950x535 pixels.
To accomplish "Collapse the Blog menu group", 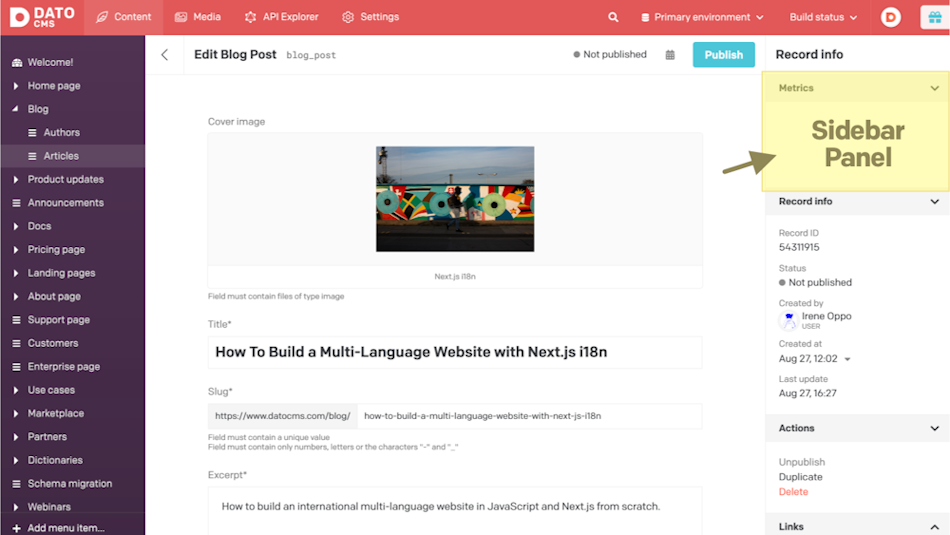I will pos(16,109).
